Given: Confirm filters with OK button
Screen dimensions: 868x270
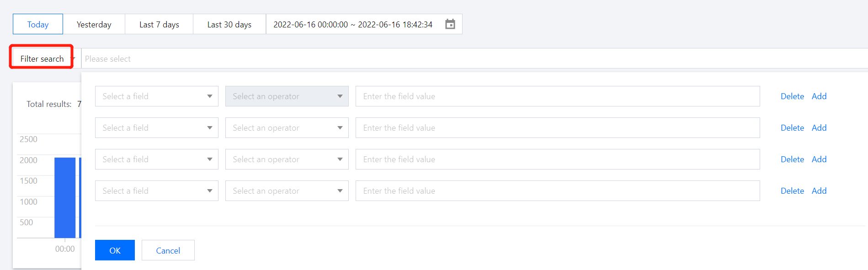Looking at the screenshot, I should pos(115,250).
